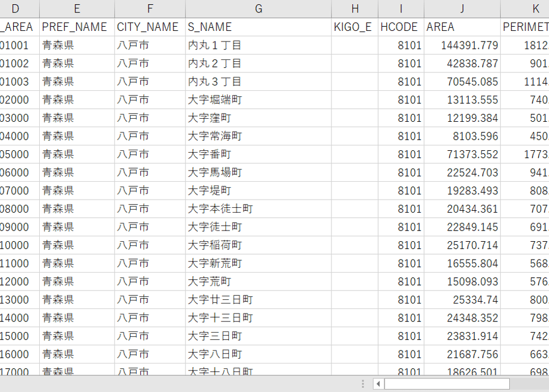549x392 pixels.
Task: Click the KIGO_E header cell
Action: click(x=355, y=27)
